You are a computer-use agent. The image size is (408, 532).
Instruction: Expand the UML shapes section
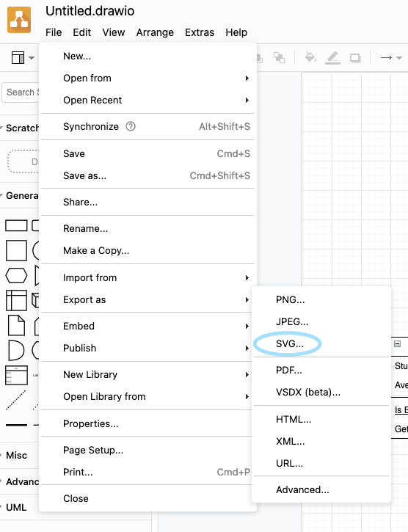pyautogui.click(x=16, y=508)
